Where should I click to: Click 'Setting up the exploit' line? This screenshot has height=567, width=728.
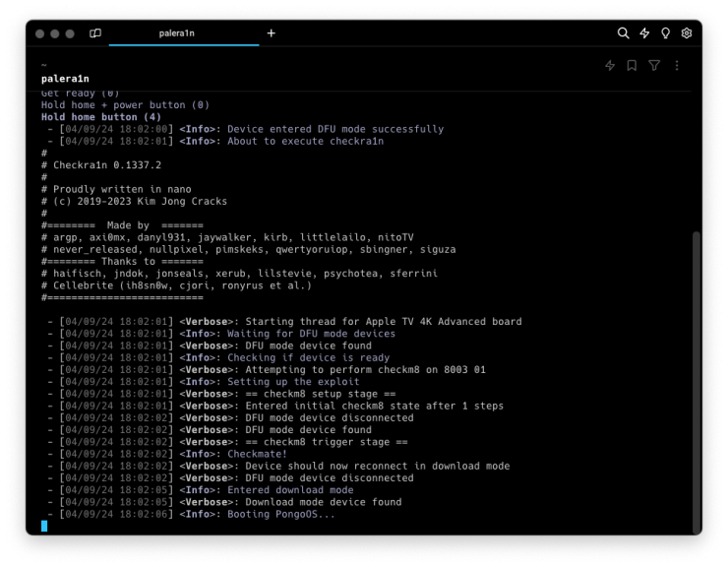tap(293, 382)
